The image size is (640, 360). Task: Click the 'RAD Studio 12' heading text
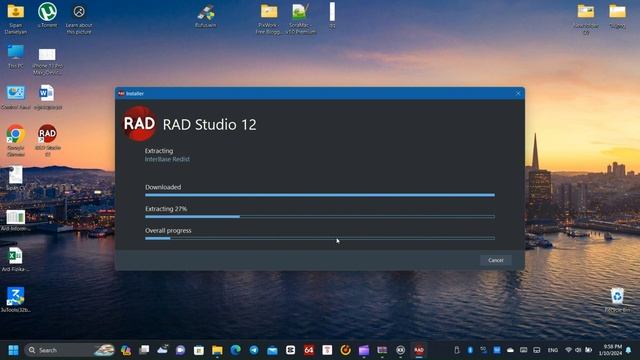tap(209, 124)
